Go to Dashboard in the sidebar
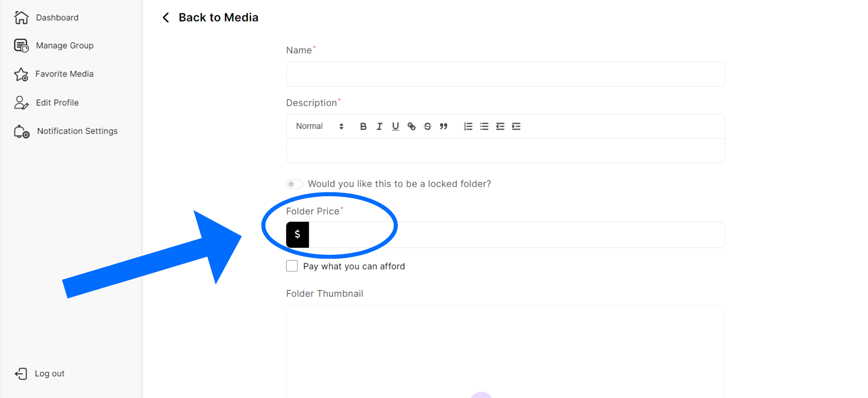 point(57,18)
